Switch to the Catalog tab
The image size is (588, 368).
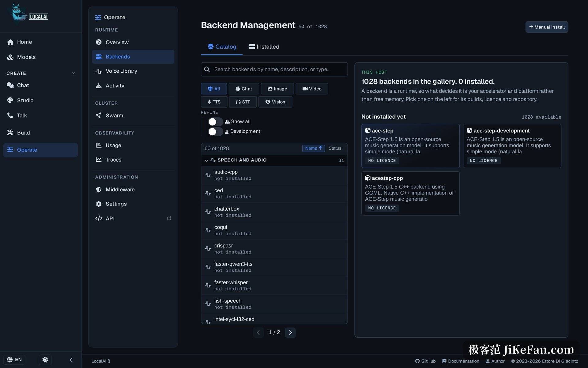click(x=222, y=47)
